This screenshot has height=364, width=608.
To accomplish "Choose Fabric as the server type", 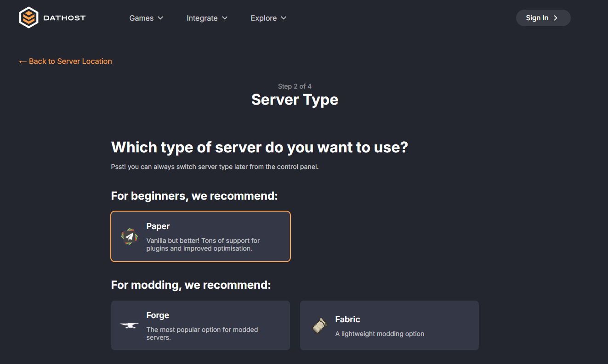I will (x=389, y=325).
